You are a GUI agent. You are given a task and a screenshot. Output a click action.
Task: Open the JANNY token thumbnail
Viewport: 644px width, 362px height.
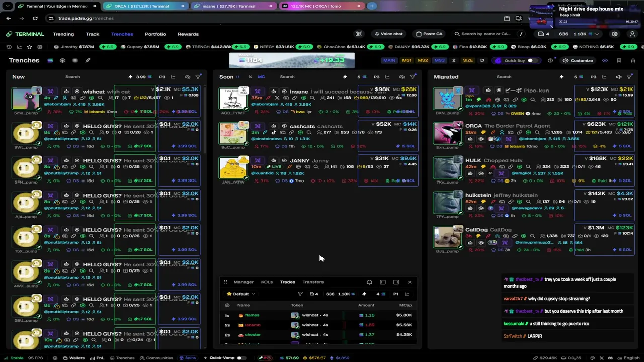pyautogui.click(x=234, y=168)
